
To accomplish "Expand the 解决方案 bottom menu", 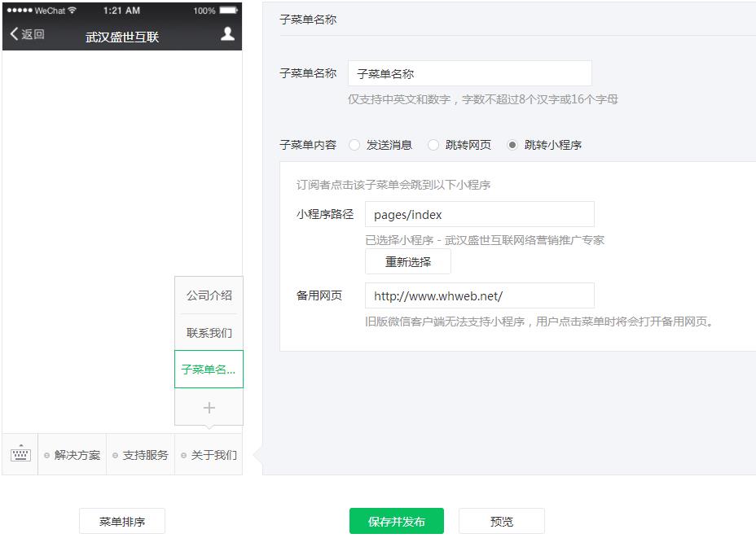I will pyautogui.click(x=73, y=455).
